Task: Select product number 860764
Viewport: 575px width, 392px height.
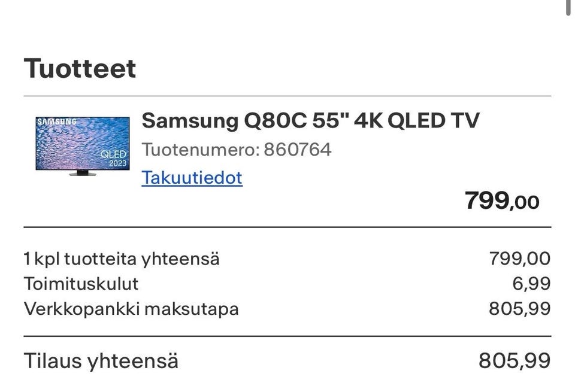Action: [298, 149]
